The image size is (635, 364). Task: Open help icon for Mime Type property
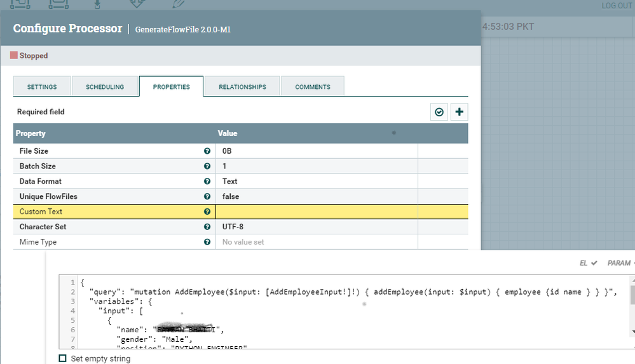tap(207, 242)
